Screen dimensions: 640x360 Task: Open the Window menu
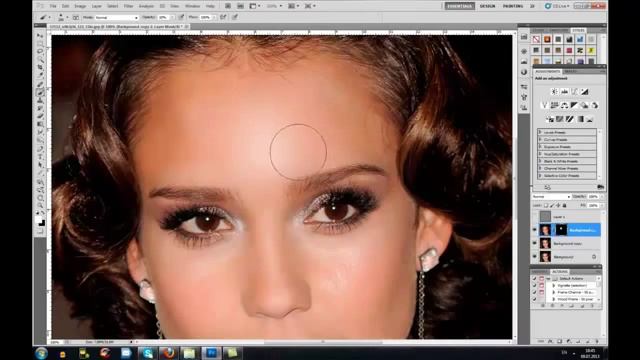[x=193, y=6]
